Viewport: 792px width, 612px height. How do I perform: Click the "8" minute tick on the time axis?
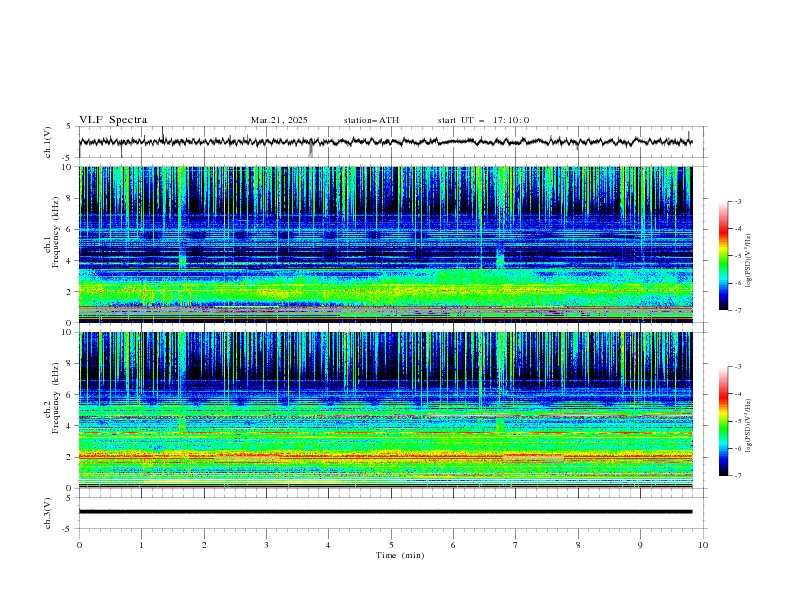coord(578,545)
